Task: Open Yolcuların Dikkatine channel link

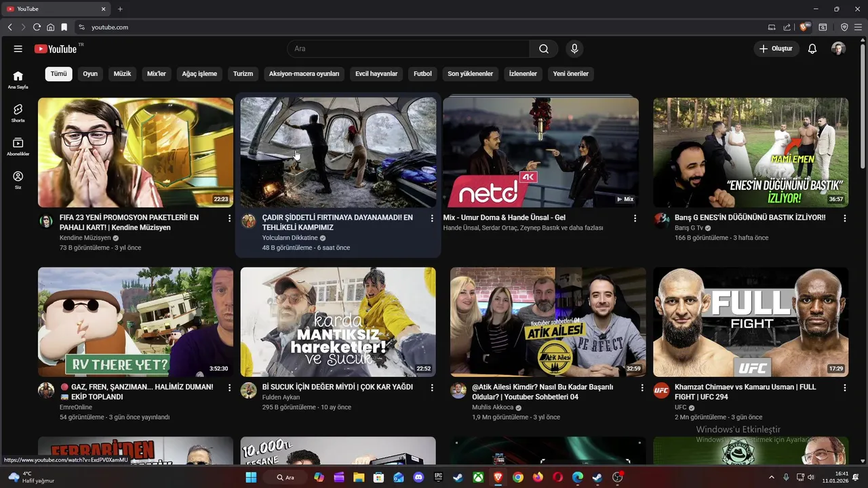Action: pos(290,238)
